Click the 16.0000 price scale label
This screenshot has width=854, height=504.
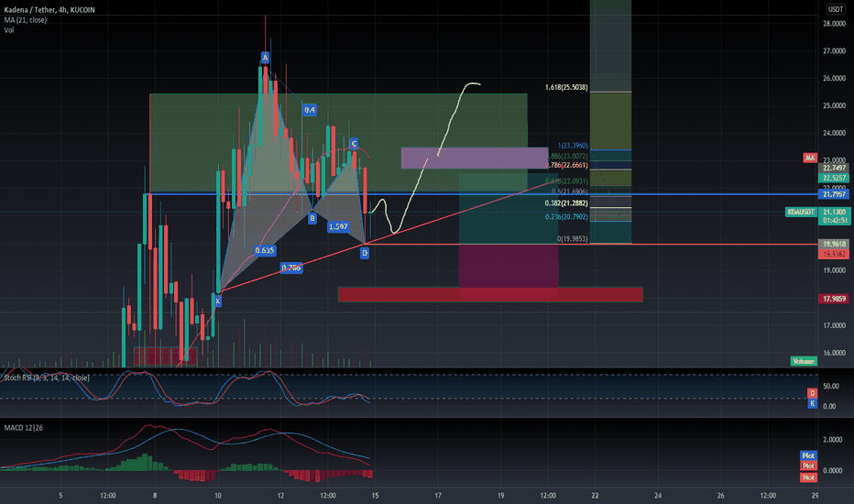pyautogui.click(x=834, y=353)
